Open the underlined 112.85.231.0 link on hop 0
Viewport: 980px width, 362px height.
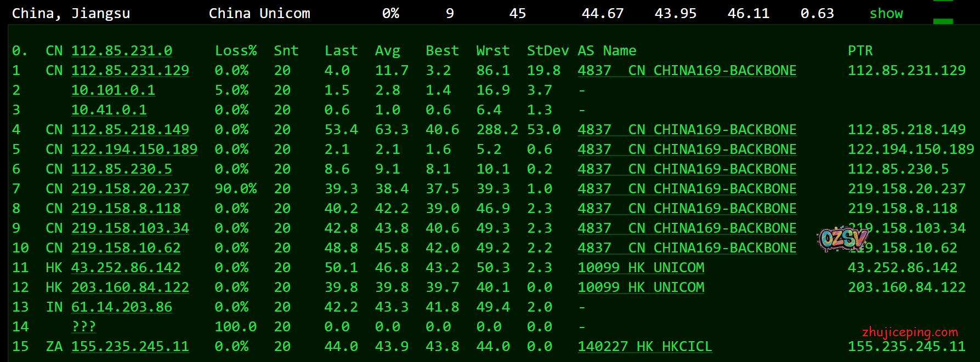click(122, 51)
